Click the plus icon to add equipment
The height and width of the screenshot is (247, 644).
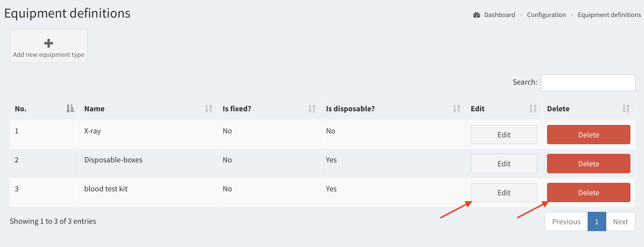(x=48, y=43)
